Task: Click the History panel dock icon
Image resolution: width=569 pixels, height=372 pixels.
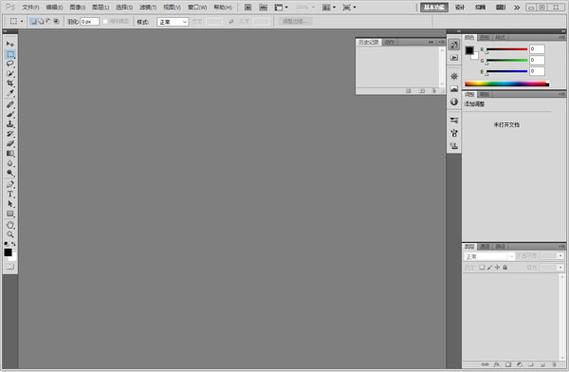Action: 454,45
